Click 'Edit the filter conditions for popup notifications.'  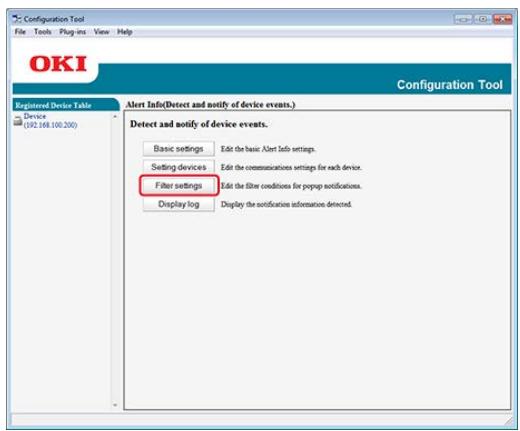point(291,186)
